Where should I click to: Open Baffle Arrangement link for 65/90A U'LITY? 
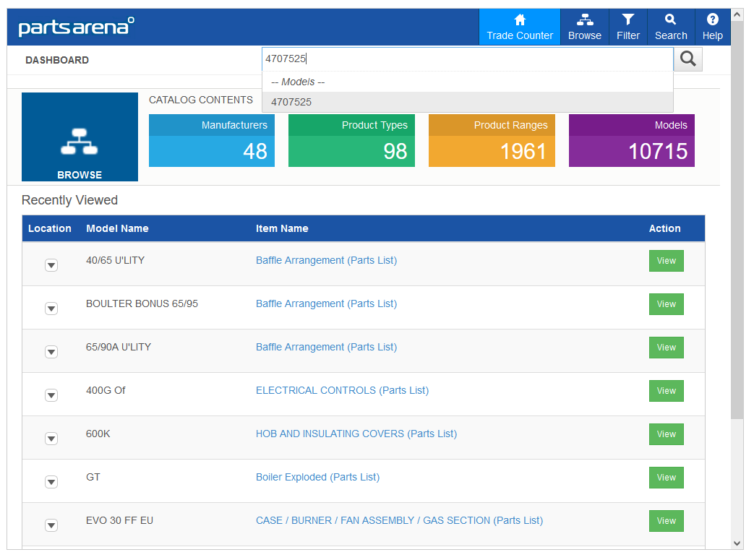point(326,347)
